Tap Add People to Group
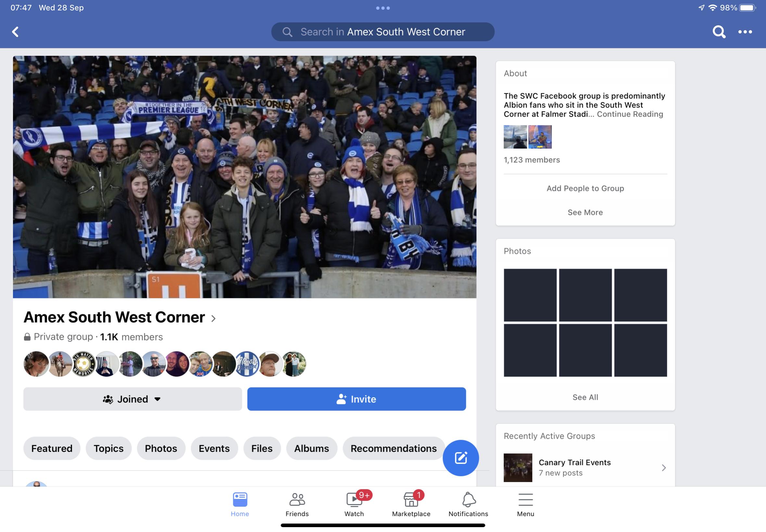The height and width of the screenshot is (532, 766). tap(585, 188)
